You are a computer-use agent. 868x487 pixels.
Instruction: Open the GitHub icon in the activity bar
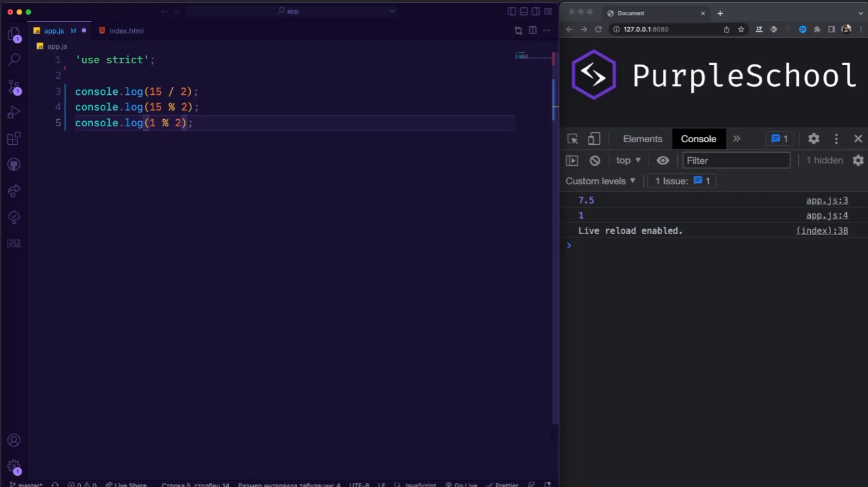tap(14, 165)
